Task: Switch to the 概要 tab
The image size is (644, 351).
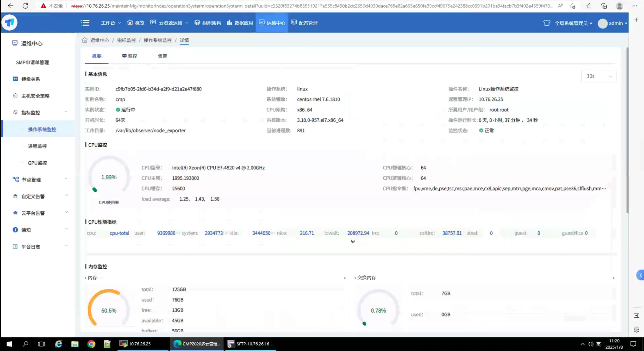Action: click(x=97, y=56)
